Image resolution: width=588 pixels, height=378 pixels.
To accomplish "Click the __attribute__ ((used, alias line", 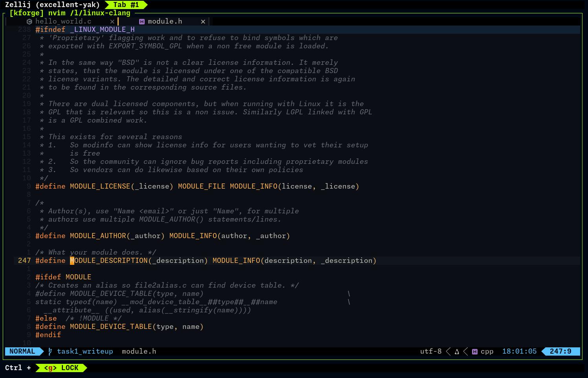I will [147, 310].
